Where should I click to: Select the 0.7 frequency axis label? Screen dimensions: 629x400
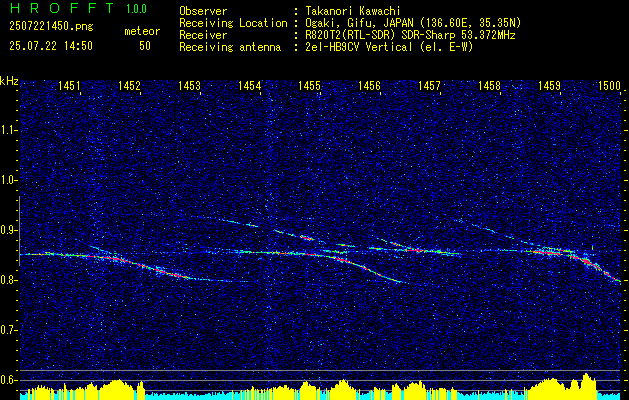(x=8, y=330)
